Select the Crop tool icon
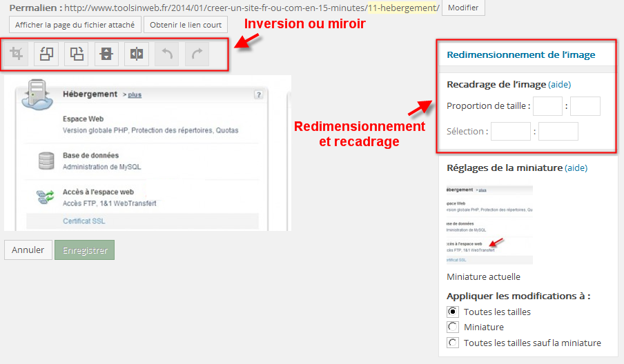Viewport: 624px width, 364px height. (x=16, y=54)
